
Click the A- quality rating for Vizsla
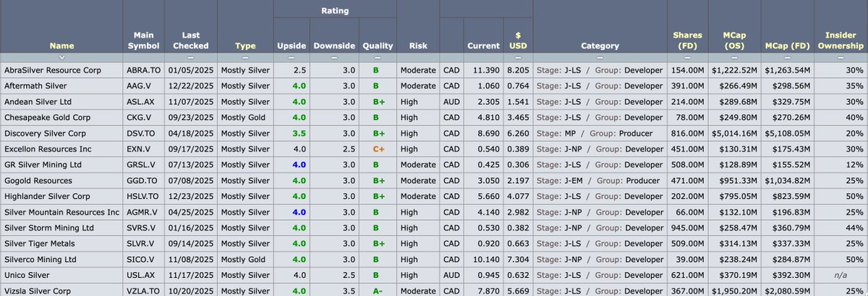(x=378, y=289)
